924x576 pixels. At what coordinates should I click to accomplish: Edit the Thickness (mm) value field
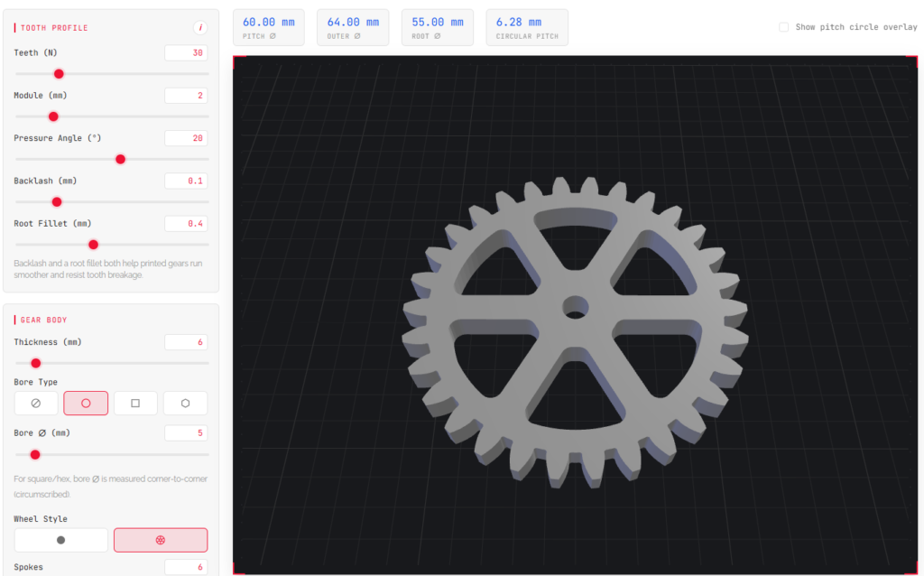coord(186,342)
